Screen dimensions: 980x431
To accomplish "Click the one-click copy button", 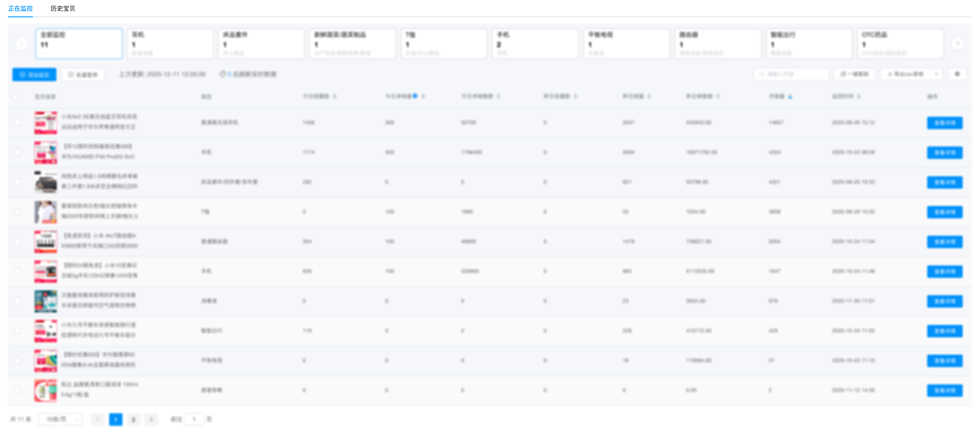I will [x=854, y=74].
